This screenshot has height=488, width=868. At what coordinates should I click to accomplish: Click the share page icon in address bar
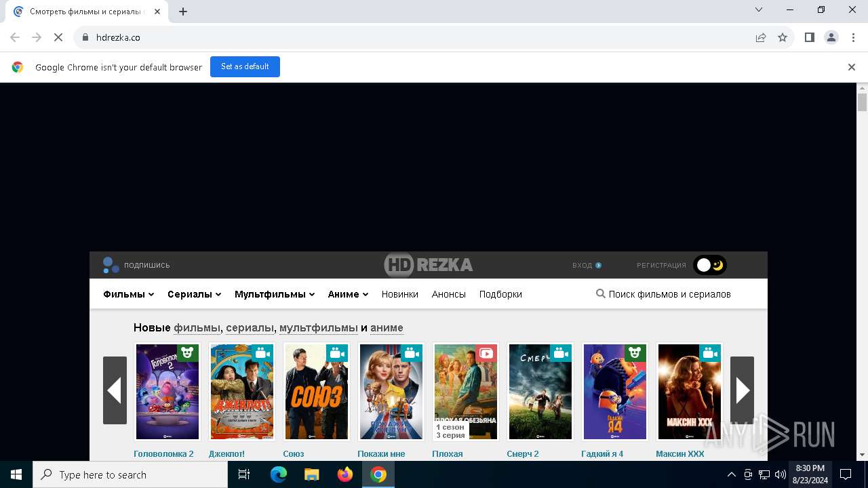point(761,37)
